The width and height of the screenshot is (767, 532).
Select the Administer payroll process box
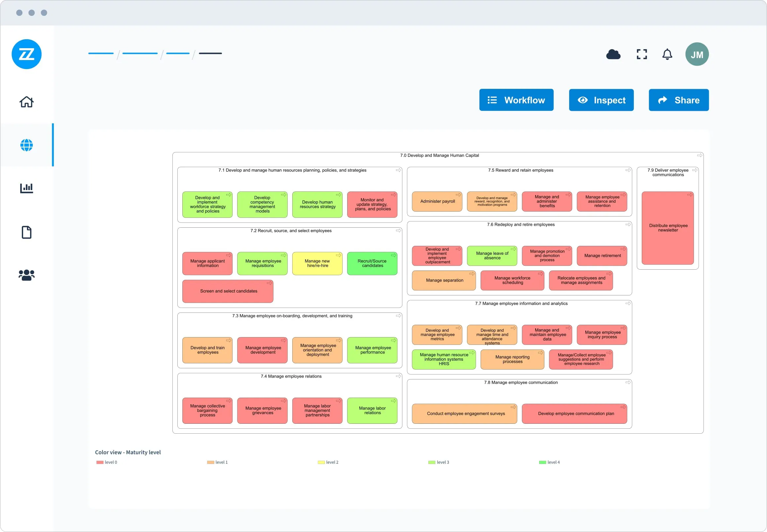tap(437, 201)
